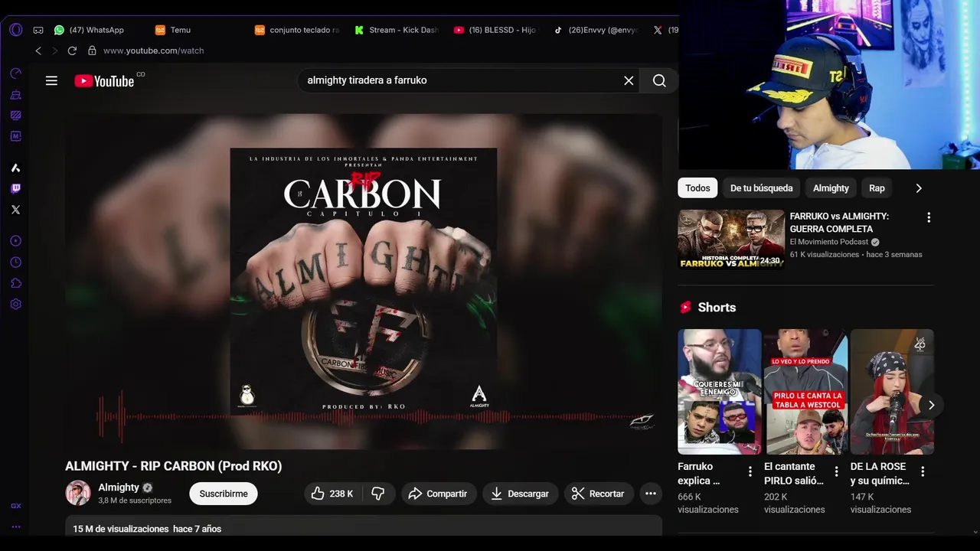This screenshot has height=551, width=980.
Task: Clear the search box with X
Action: pos(629,80)
